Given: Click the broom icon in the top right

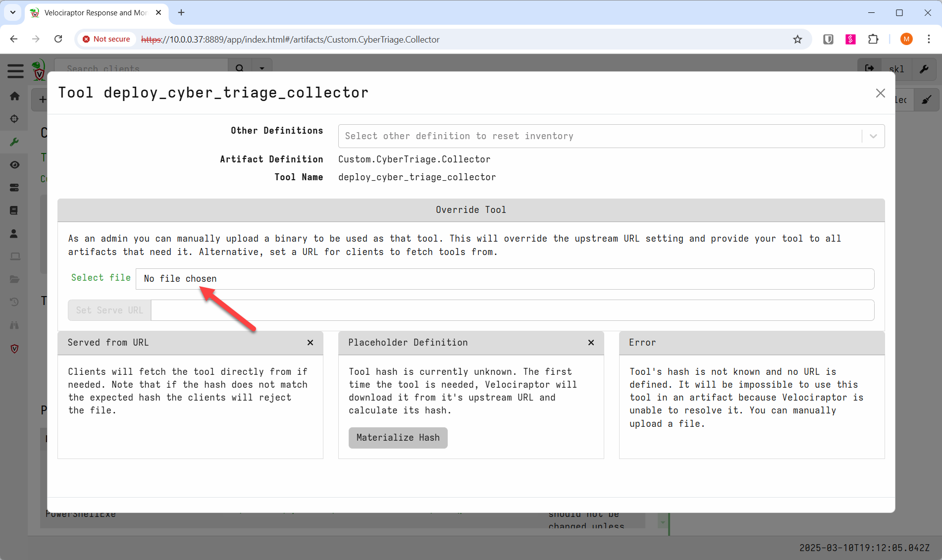Looking at the screenshot, I should pos(927,100).
